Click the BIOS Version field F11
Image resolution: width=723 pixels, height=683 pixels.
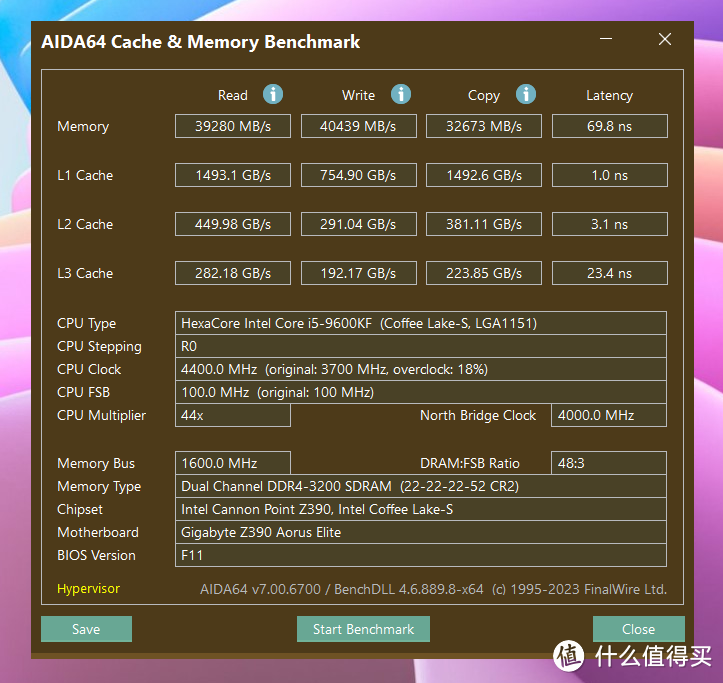click(x=421, y=555)
